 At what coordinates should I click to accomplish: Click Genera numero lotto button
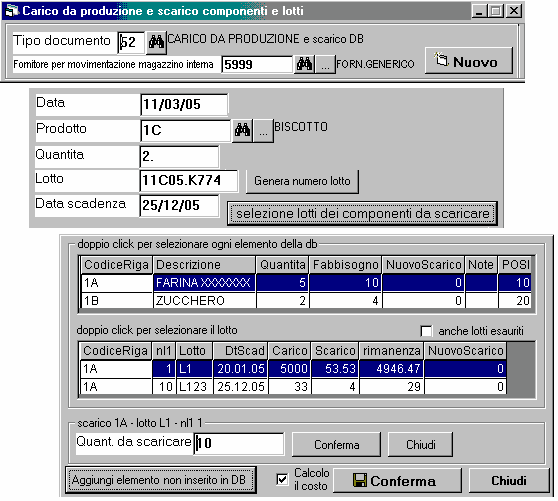click(x=302, y=181)
